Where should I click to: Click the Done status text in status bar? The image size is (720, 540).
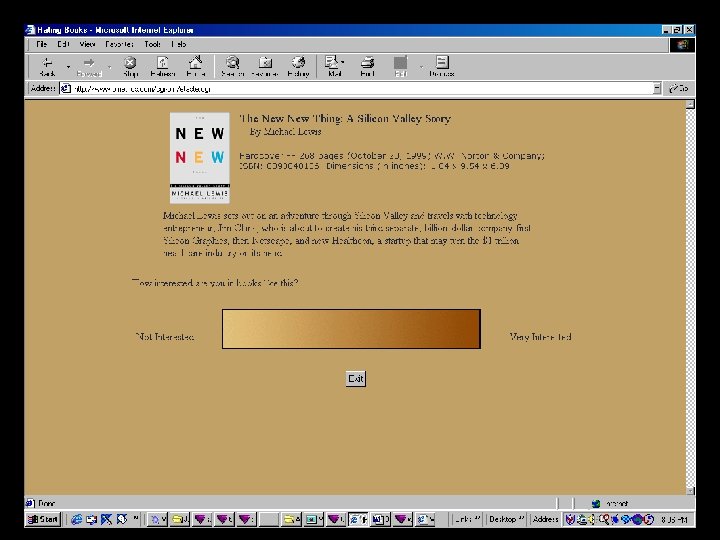47,503
